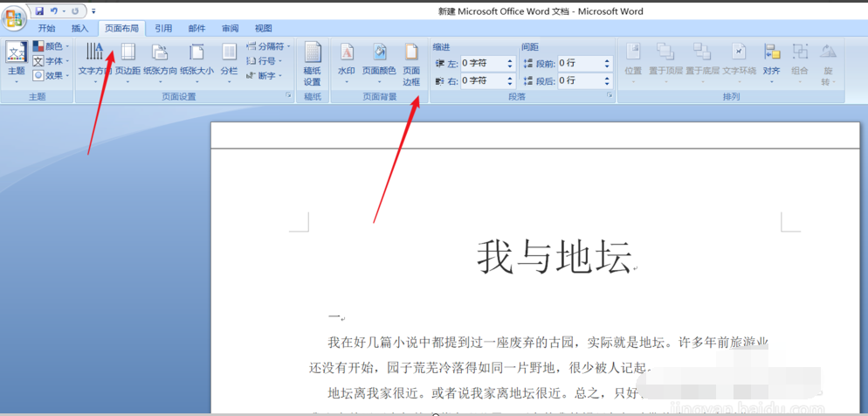This screenshot has width=868, height=416.
Task: Undo the last action
Action: pyautogui.click(x=53, y=11)
